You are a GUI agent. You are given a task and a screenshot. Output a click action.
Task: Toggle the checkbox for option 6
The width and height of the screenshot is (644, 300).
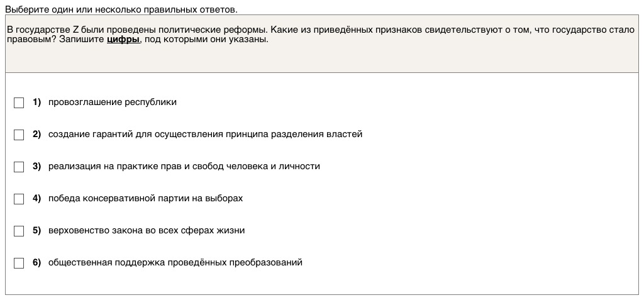point(19,263)
